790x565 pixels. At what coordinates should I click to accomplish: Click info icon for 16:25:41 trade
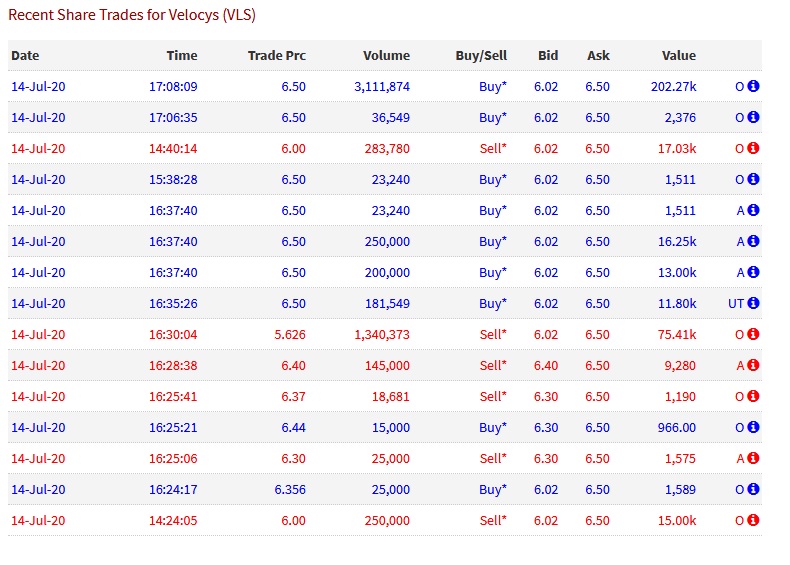(754, 396)
